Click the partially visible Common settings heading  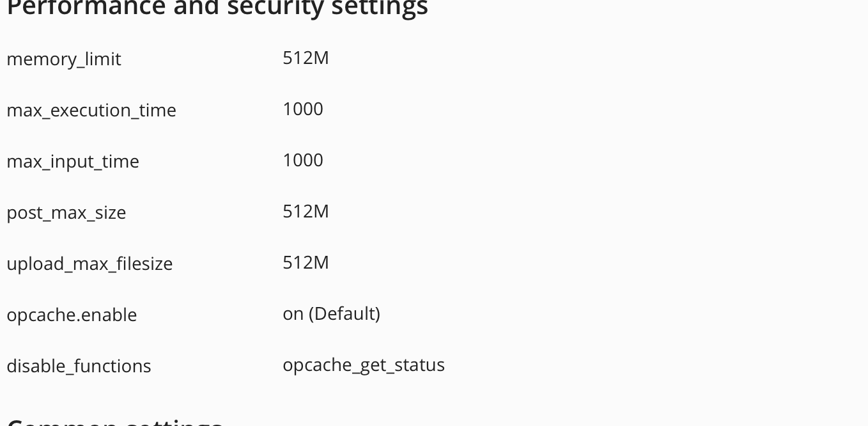point(115,422)
